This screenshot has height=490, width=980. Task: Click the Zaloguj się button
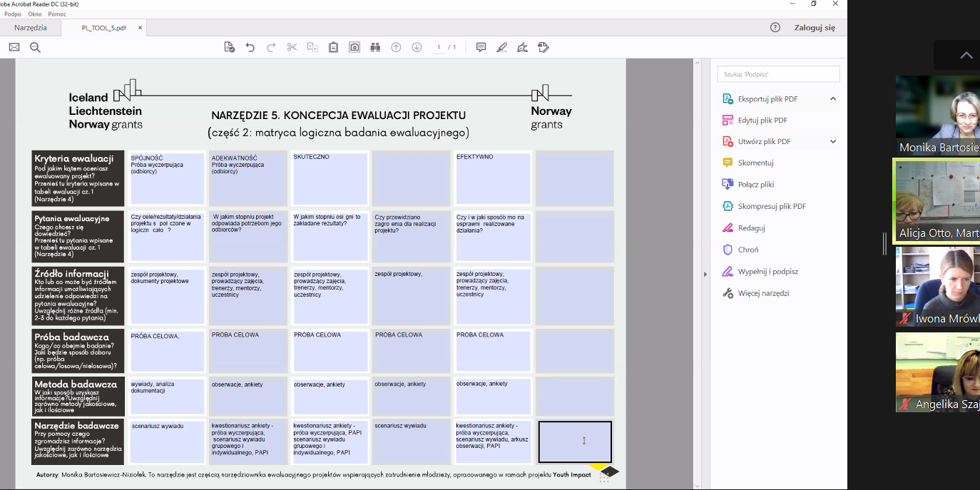click(x=815, y=28)
